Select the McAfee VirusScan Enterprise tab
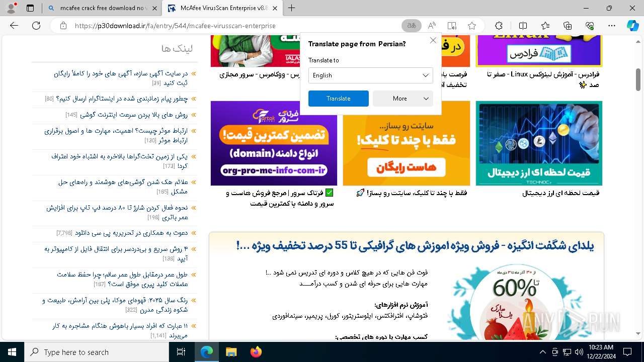Screen dimensions: 644x362 (222, 8)
